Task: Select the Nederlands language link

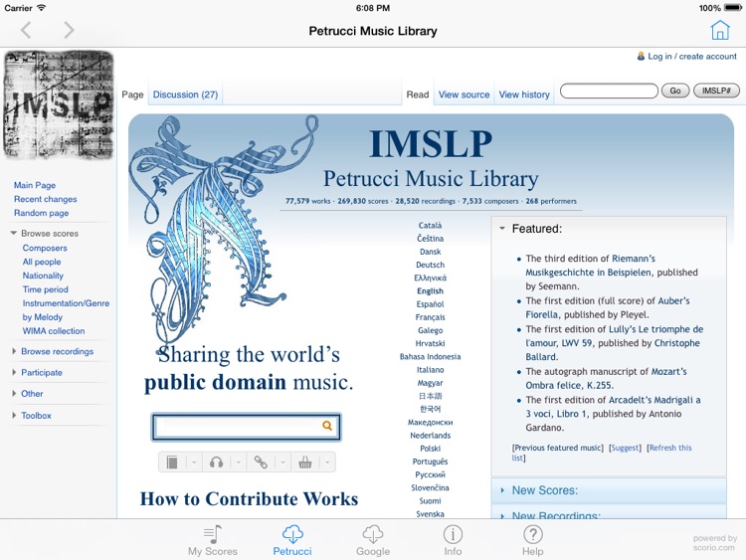Action: tap(430, 436)
